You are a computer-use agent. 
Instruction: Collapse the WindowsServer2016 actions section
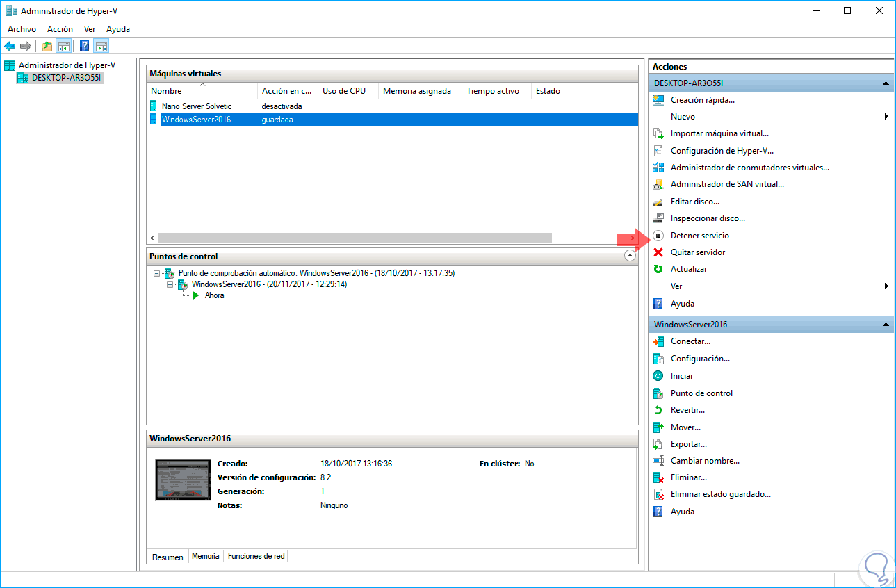click(x=886, y=325)
